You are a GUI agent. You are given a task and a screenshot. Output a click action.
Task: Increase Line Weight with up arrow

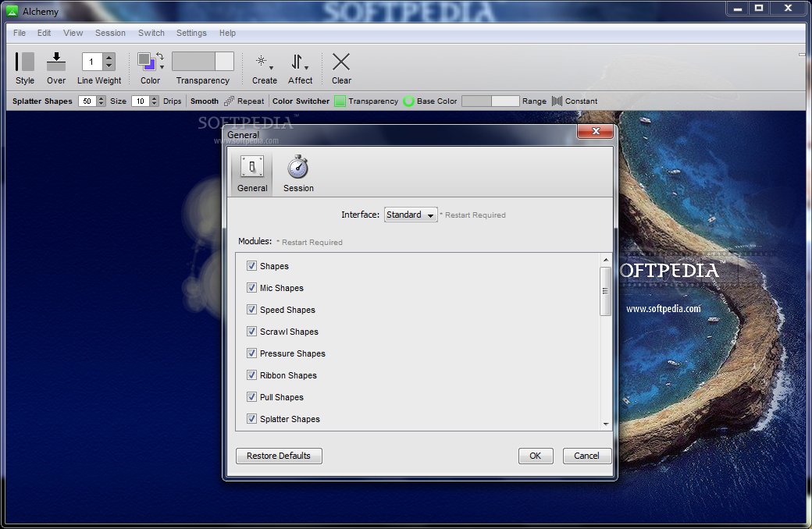pyautogui.click(x=109, y=57)
